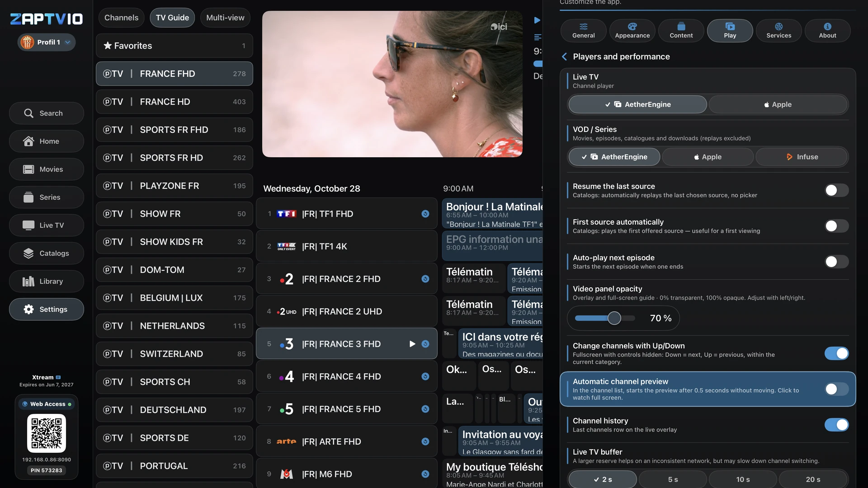Select Apple as Live TV player
The image size is (868, 488).
[x=778, y=104]
